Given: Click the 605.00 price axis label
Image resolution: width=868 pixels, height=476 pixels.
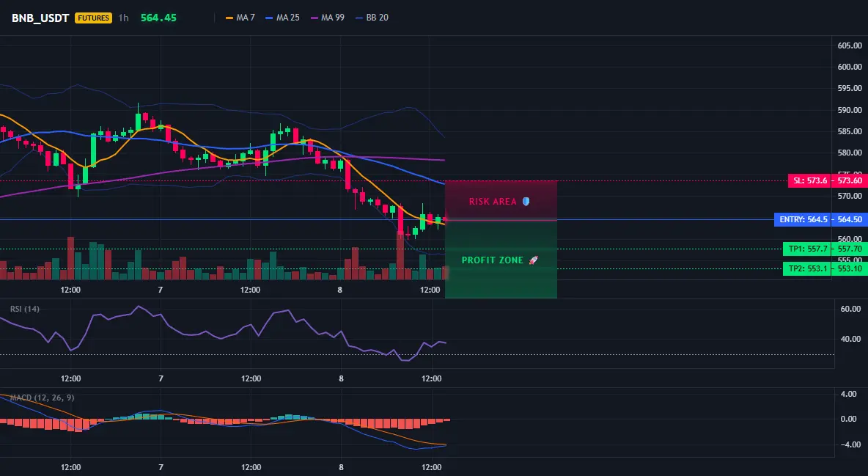Looking at the screenshot, I should point(850,45).
